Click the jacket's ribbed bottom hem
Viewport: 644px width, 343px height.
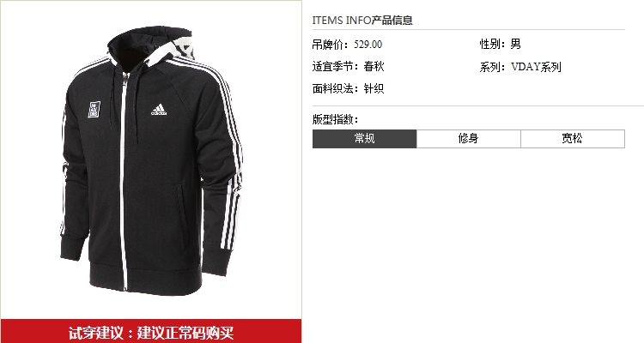146,279
